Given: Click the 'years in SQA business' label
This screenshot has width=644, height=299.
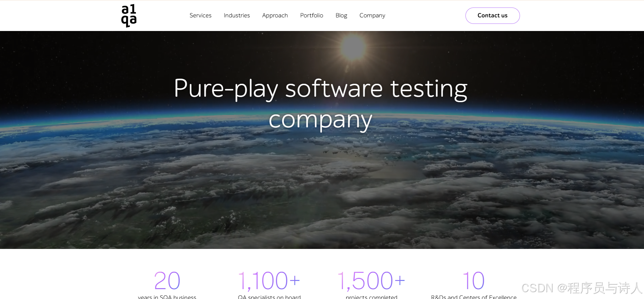Looking at the screenshot, I should click(167, 297).
